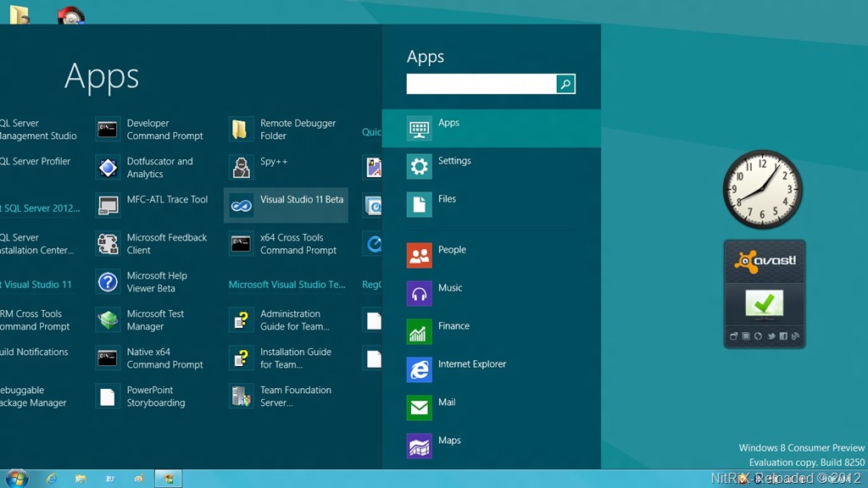Click into the Apps search text box
868x488 pixels.
point(481,84)
